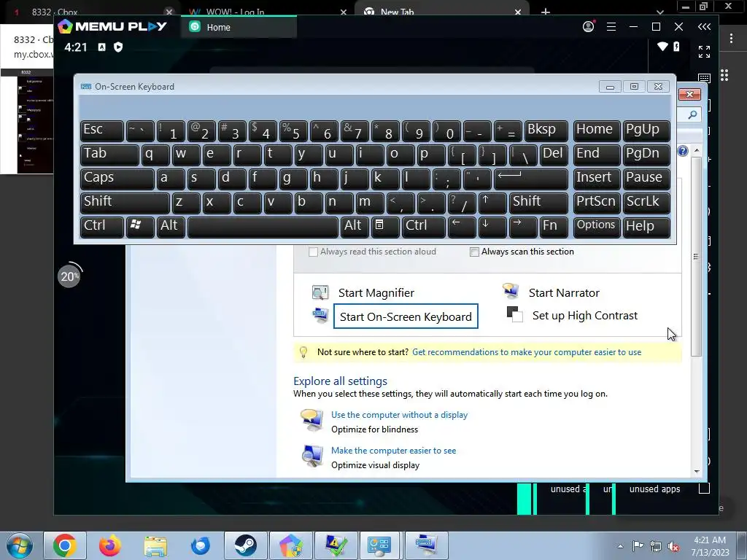Click the context menu key on keyboard

385,226
